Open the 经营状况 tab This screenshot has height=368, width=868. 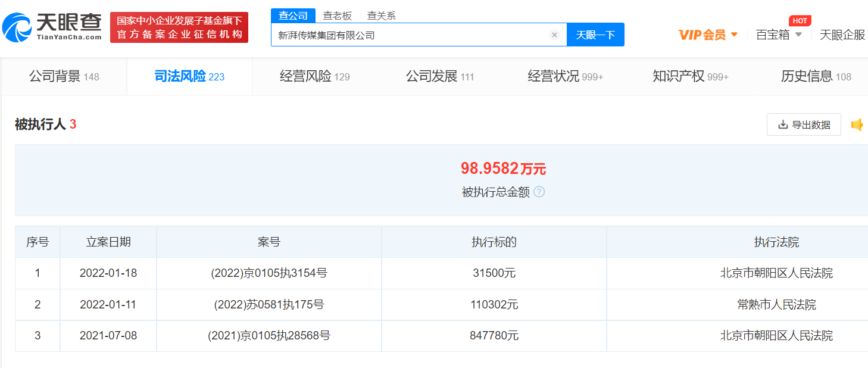coord(566,77)
